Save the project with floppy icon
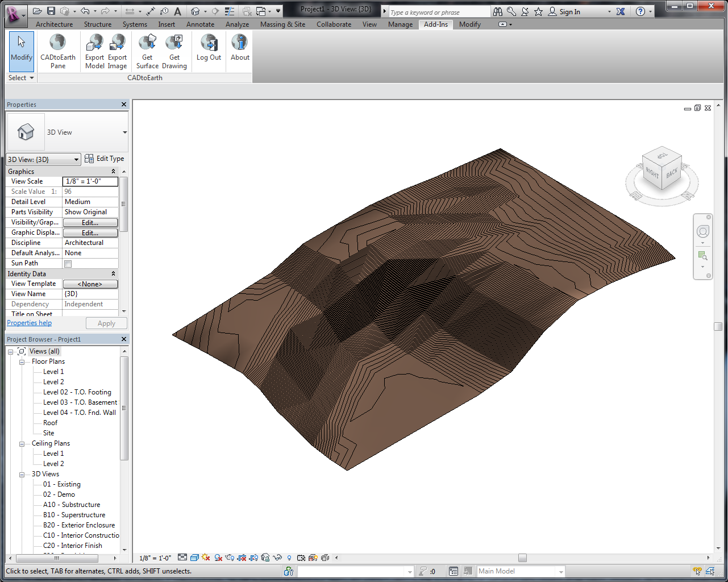The width and height of the screenshot is (728, 582). [x=51, y=11]
